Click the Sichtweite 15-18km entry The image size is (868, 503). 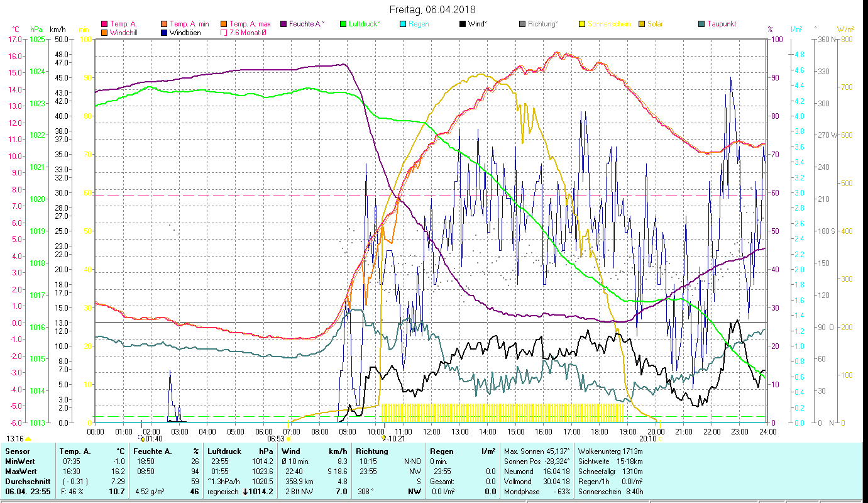click(x=610, y=462)
